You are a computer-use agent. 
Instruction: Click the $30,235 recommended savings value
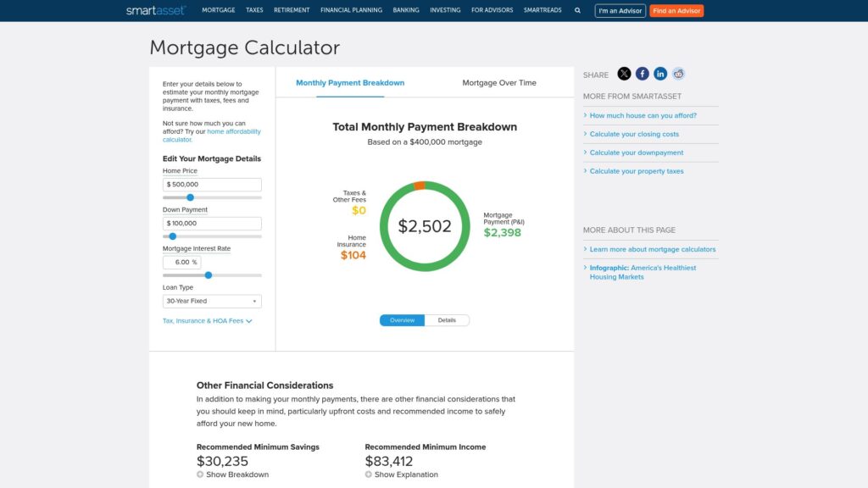(223, 461)
